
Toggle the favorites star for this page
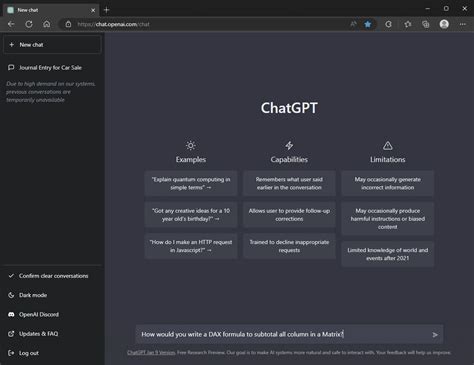pos(368,24)
